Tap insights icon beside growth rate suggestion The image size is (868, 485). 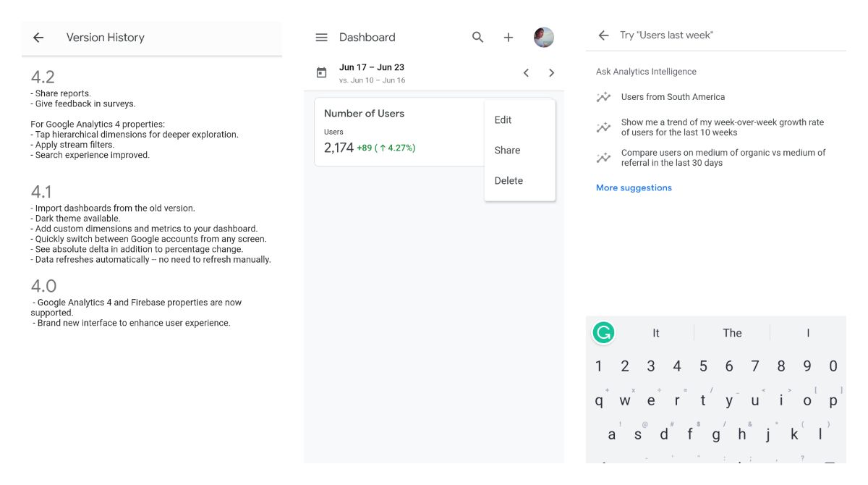pos(603,127)
